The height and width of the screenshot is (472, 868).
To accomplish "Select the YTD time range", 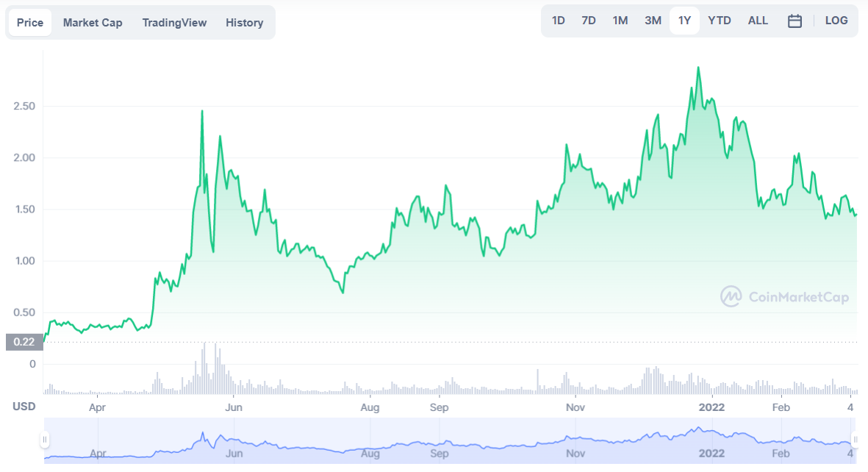I will click(x=719, y=21).
